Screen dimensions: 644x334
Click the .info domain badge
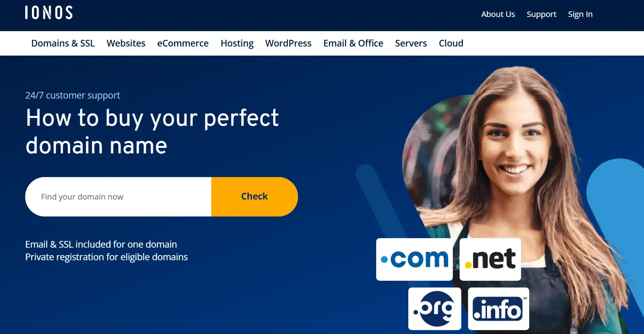[x=499, y=309]
